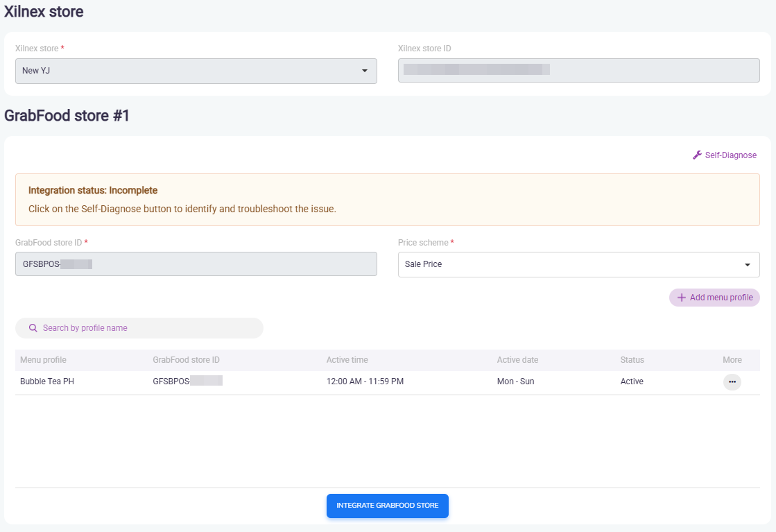Viewport: 776px width, 532px height.
Task: Focus the Search by profile name field
Action: pyautogui.click(x=146, y=328)
